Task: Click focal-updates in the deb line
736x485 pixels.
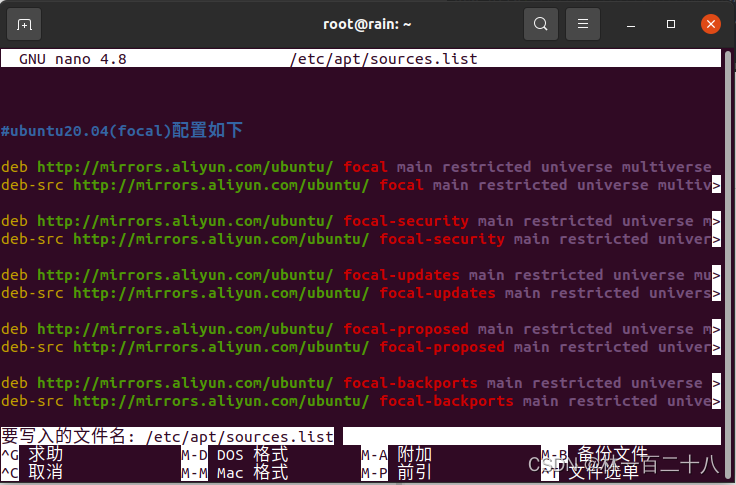Action: [x=401, y=275]
